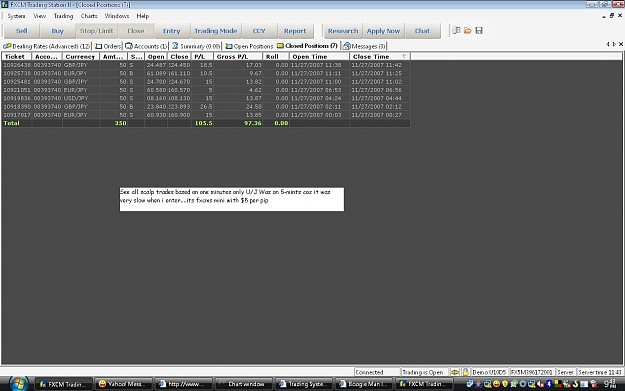Select ticket row 10919836
625x391 pixels.
click(206, 98)
